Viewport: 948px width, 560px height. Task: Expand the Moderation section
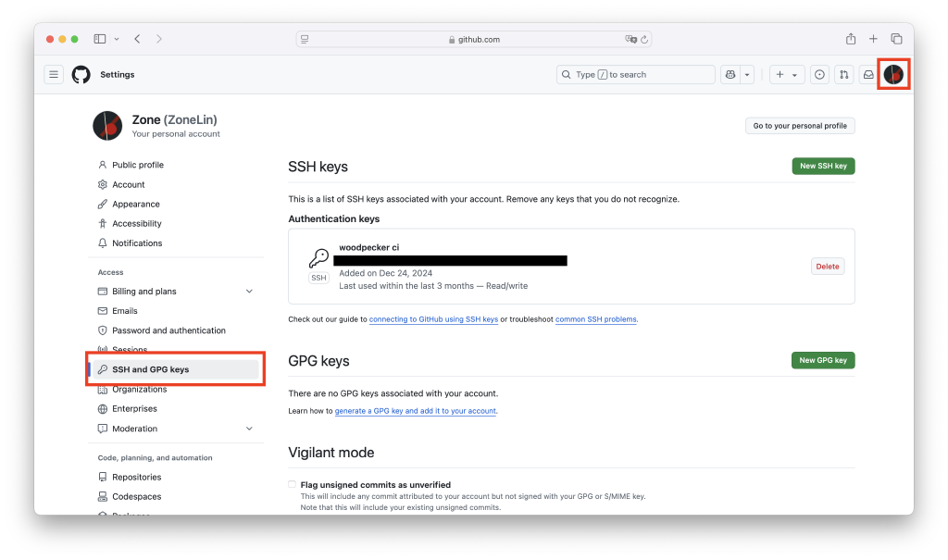pos(249,428)
